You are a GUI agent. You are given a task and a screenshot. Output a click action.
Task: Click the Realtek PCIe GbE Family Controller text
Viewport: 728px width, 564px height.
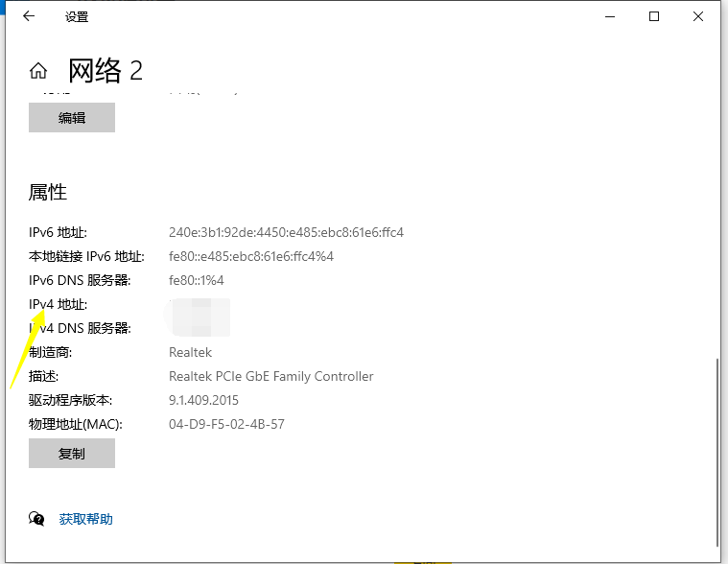[x=270, y=376]
